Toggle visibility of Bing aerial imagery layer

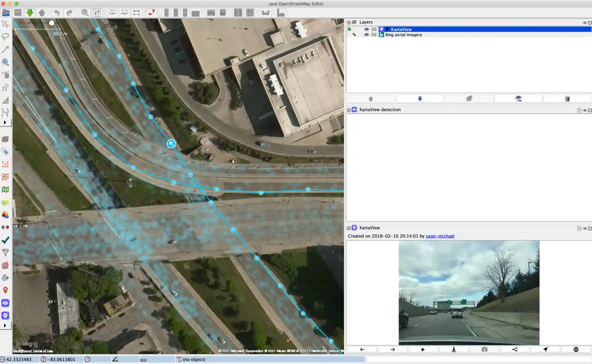[366, 35]
